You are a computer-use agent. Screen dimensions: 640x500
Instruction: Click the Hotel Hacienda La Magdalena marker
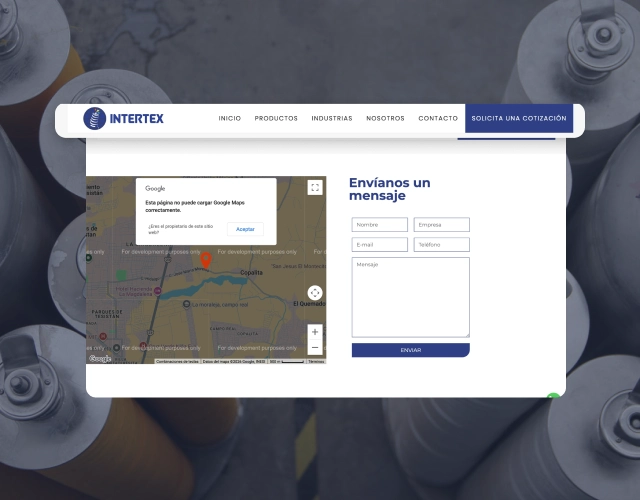(x=157, y=291)
